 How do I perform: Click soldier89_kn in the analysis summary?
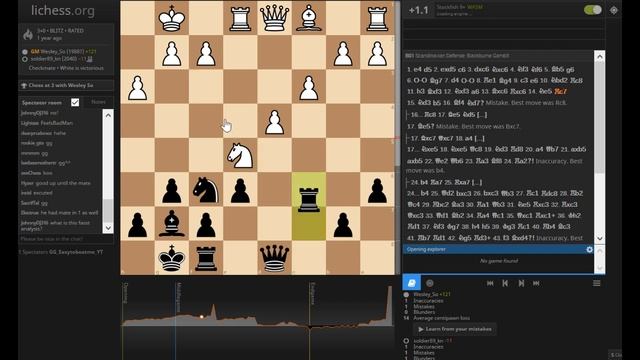(428, 340)
